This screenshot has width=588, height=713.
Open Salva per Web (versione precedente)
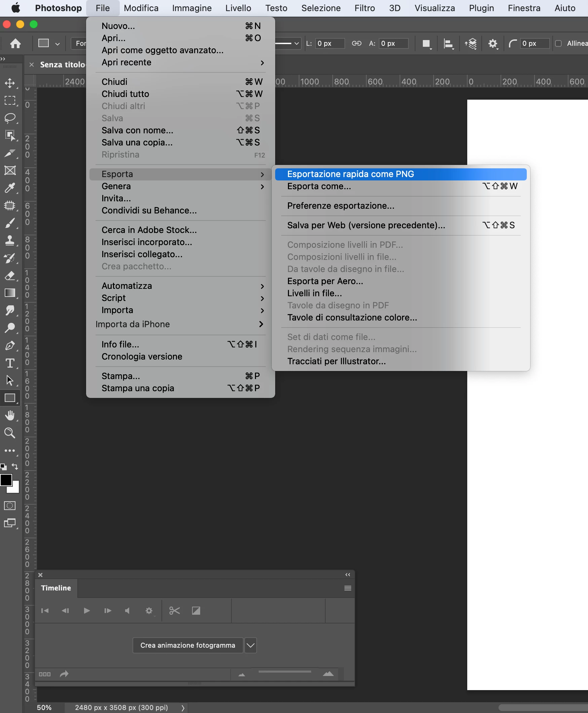click(x=401, y=225)
